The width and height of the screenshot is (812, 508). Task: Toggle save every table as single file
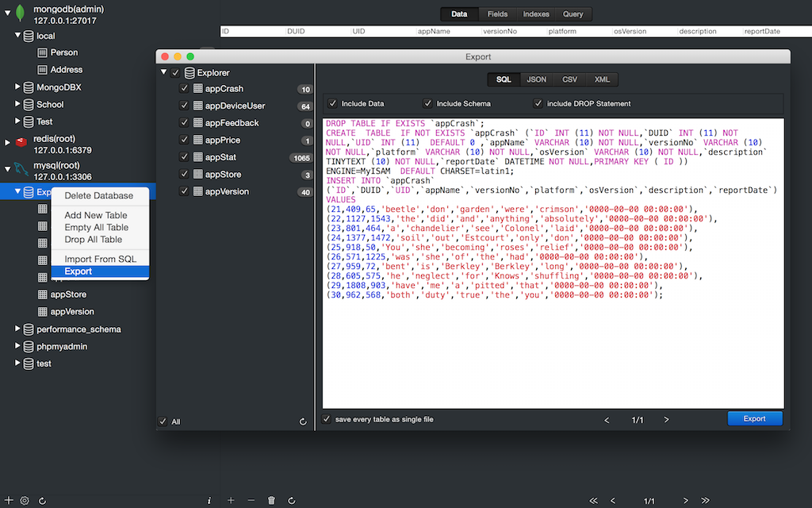coord(327,419)
